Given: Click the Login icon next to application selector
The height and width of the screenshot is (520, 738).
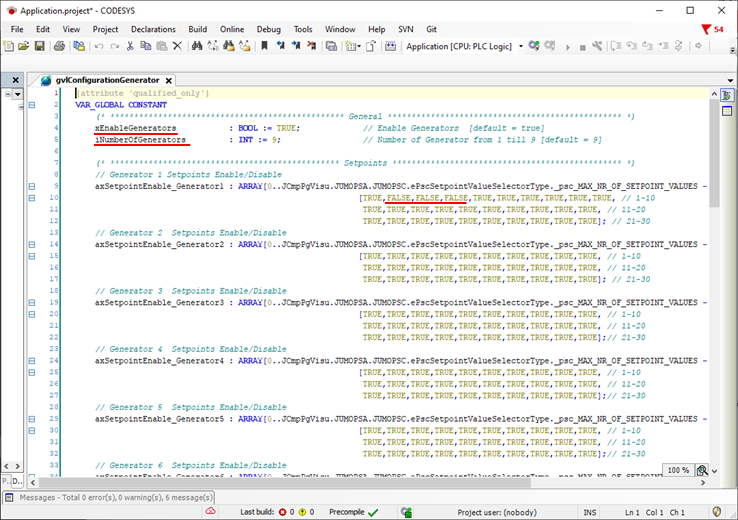Looking at the screenshot, I should pyautogui.click(x=535, y=46).
